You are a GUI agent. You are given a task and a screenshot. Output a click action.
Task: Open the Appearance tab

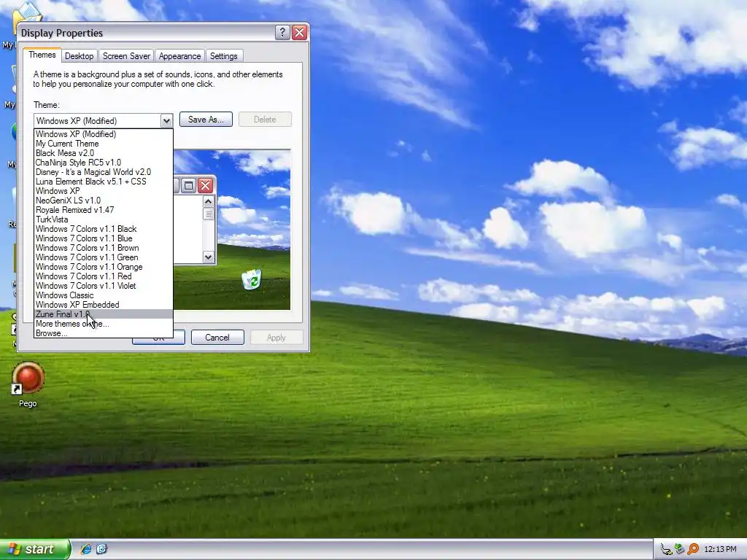(179, 56)
